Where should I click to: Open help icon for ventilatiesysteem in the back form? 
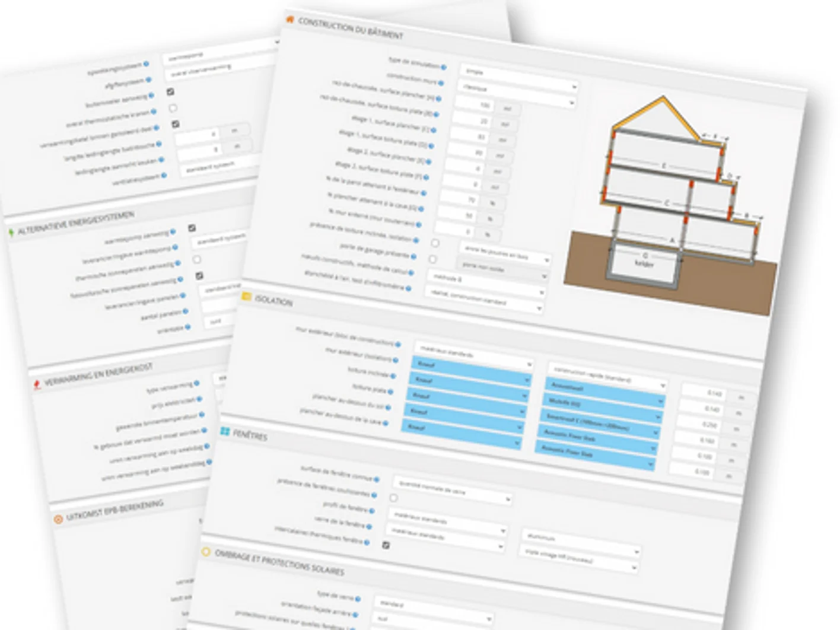coord(164,175)
